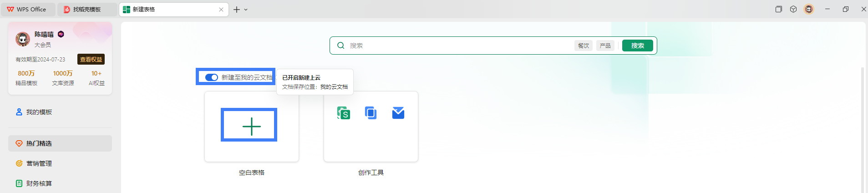Switch to the 找稻壳模板 tab
Screen dimensions: 868x193
86,10
